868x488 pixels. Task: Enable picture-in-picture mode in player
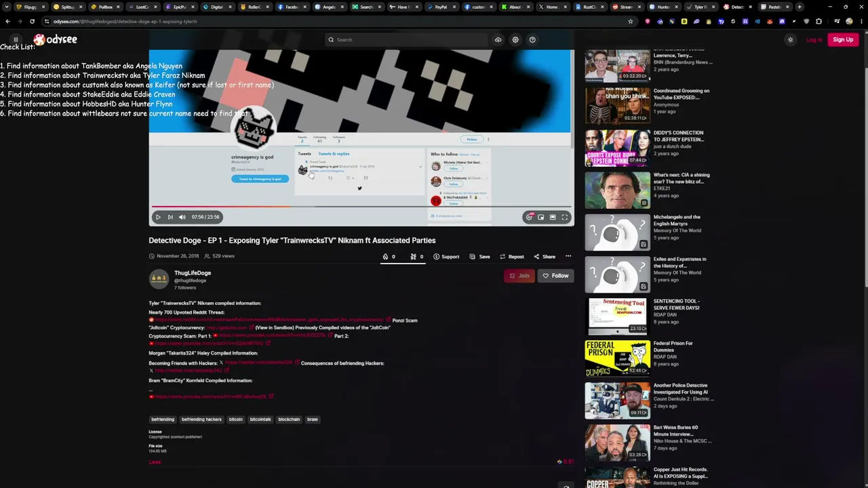(x=540, y=217)
